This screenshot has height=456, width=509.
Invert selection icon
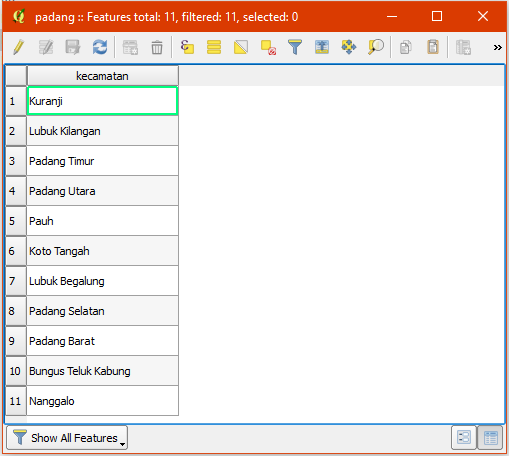241,47
